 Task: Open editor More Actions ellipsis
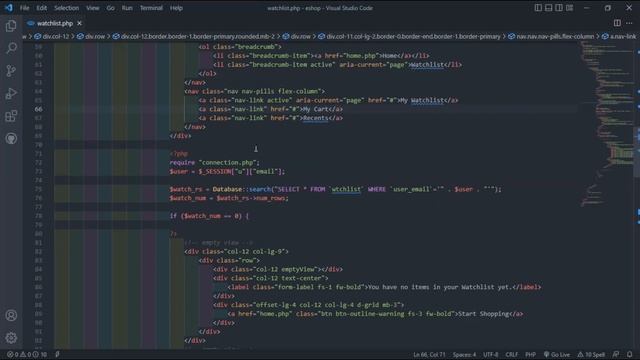coord(629,23)
